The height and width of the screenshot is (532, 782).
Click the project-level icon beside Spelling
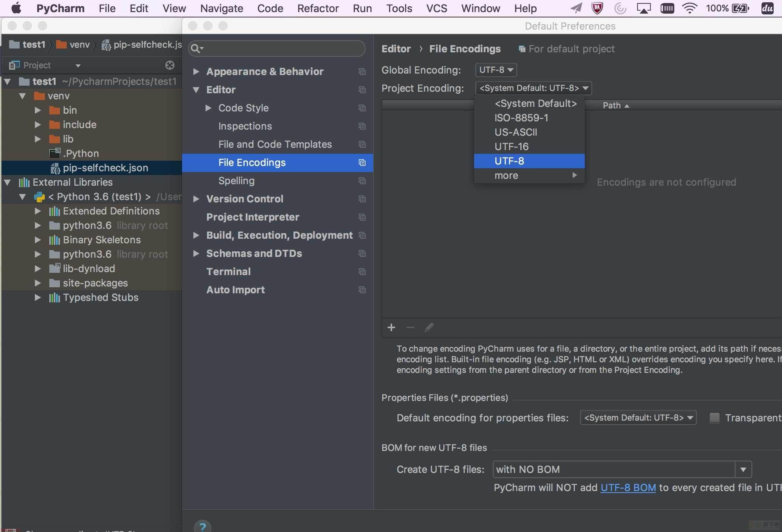[x=362, y=181]
